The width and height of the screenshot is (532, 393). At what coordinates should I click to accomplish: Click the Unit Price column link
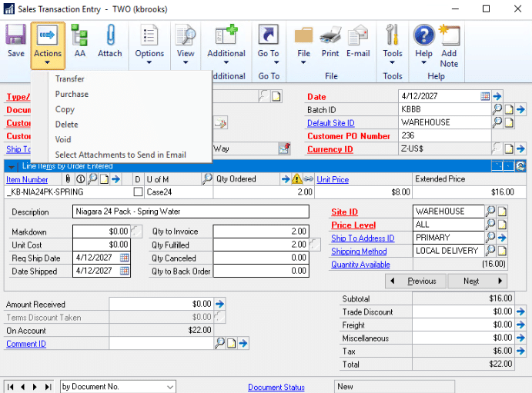333,179
